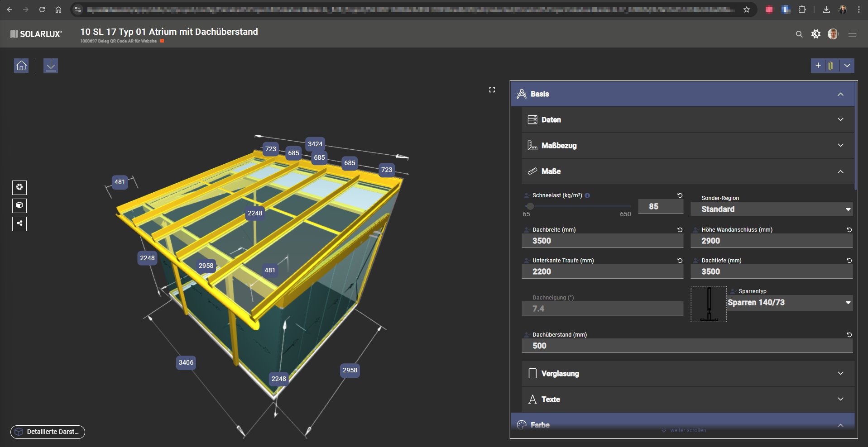Toggle dark/light theme mode
This screenshot has width=868, height=447.
click(816, 34)
